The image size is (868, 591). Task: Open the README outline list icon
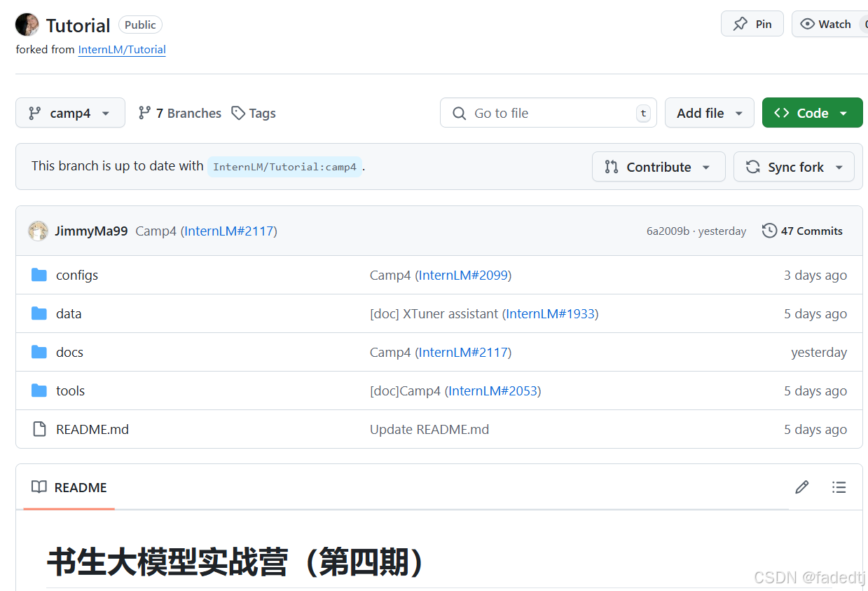(839, 487)
